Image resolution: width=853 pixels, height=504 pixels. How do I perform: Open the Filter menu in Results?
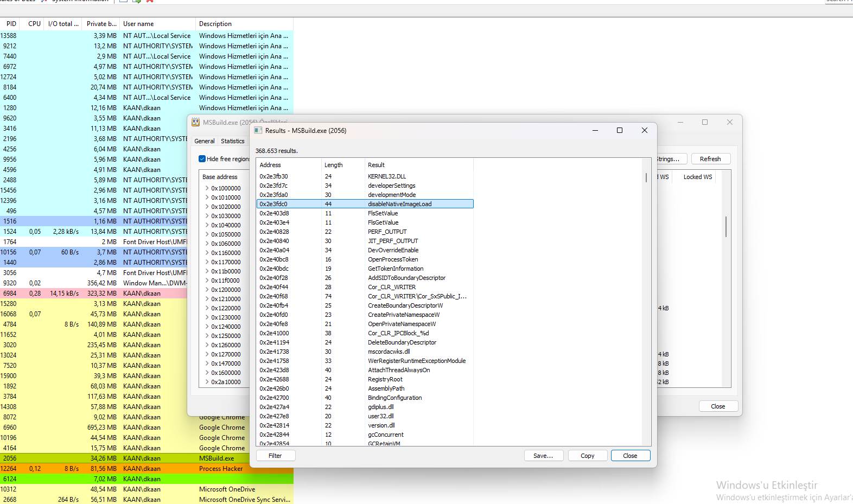[275, 456]
